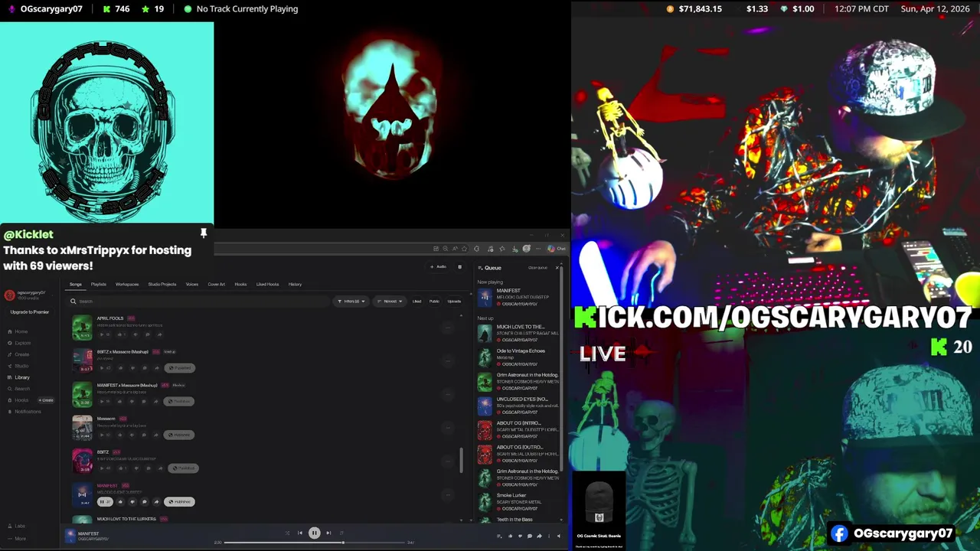Toggle like on current track in player bar

[510, 536]
